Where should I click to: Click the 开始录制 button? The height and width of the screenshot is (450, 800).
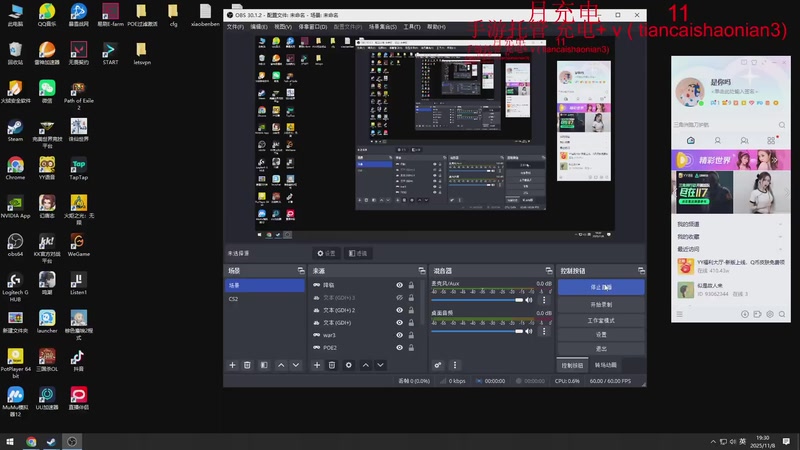tap(600, 304)
